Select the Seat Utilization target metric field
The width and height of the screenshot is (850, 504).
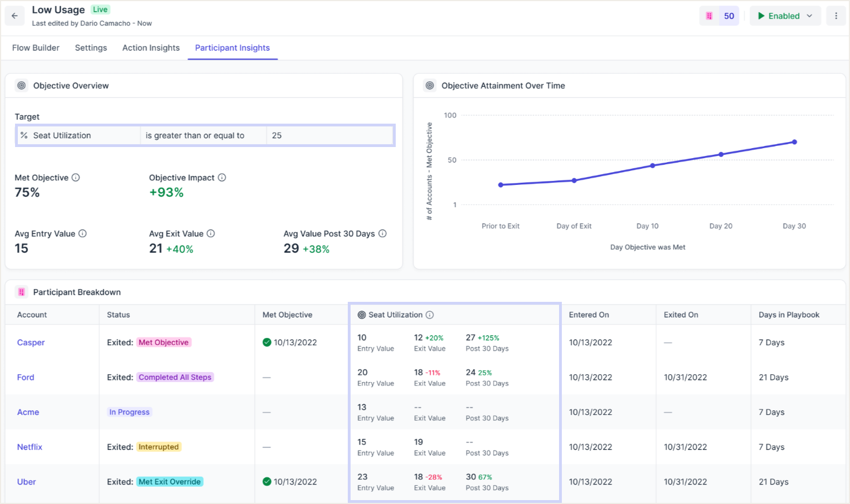pyautogui.click(x=79, y=135)
